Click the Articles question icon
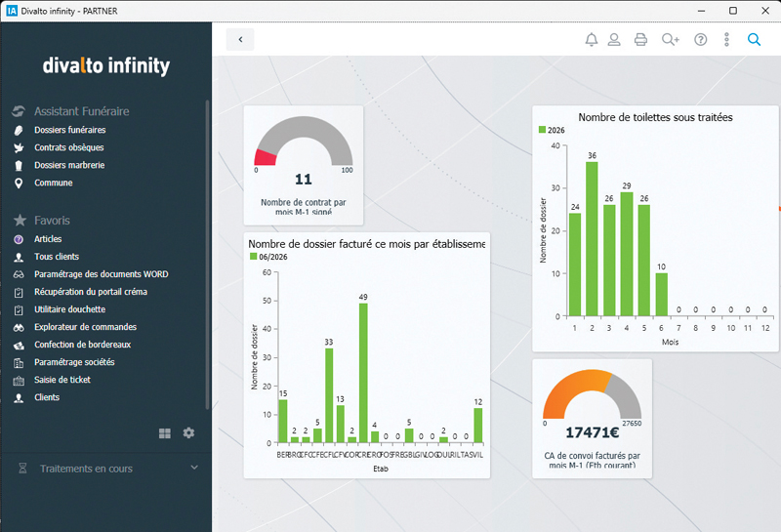This screenshot has height=532, width=781. click(x=19, y=239)
